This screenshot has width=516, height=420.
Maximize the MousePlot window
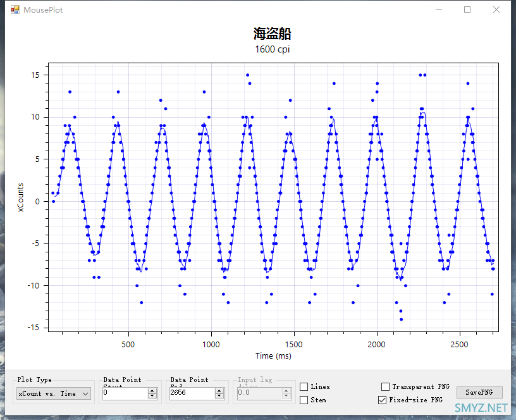tap(467, 10)
